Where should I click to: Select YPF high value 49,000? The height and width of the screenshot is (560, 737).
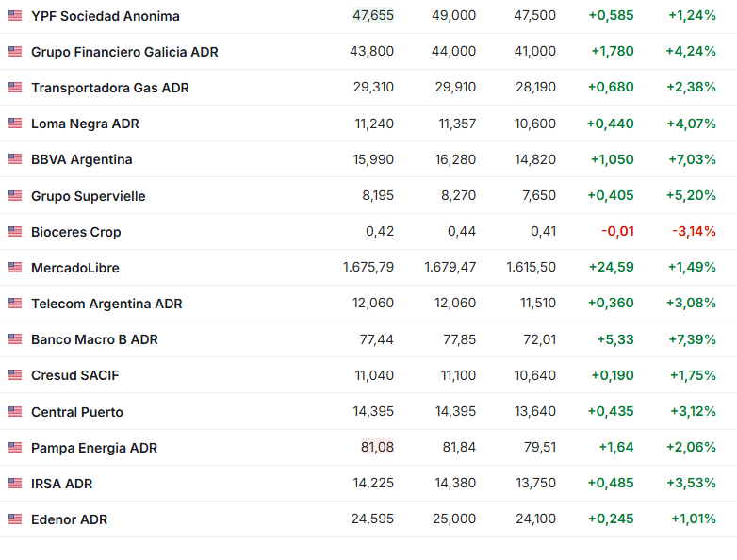[x=453, y=15]
